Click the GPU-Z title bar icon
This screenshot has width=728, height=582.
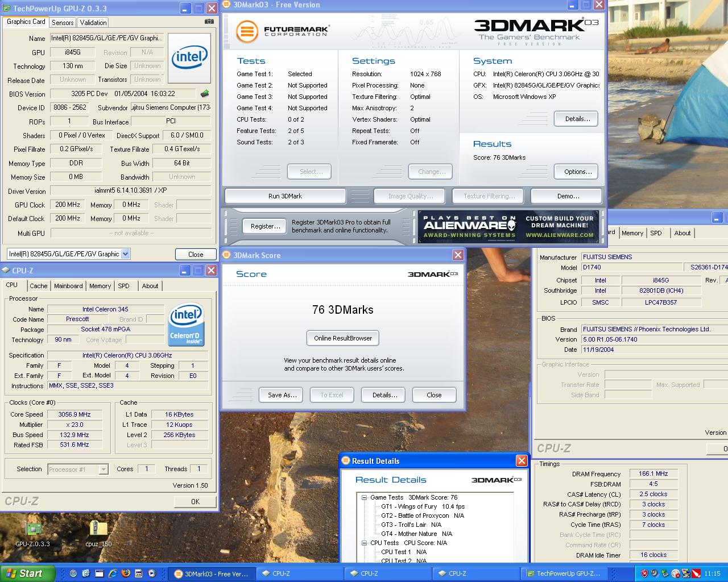coord(6,9)
